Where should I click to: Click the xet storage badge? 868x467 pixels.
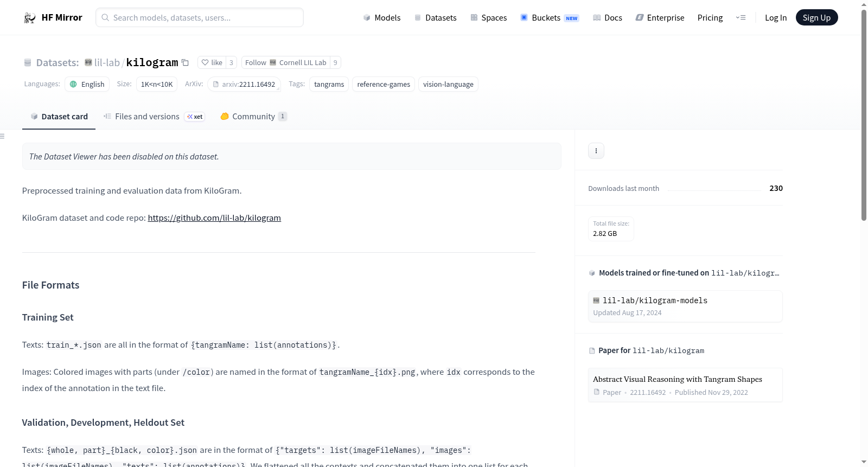(x=195, y=117)
